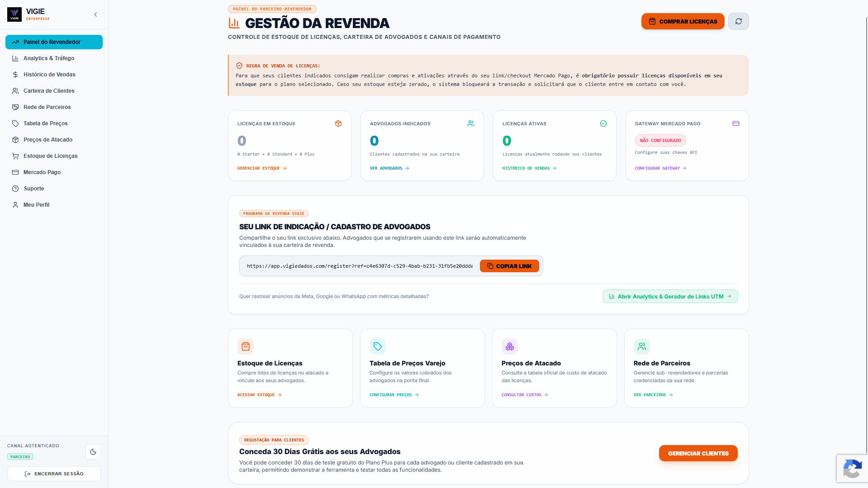Open the sidebar Rede de Parceiros item
Screen dimensions: 868x488
pos(54,107)
